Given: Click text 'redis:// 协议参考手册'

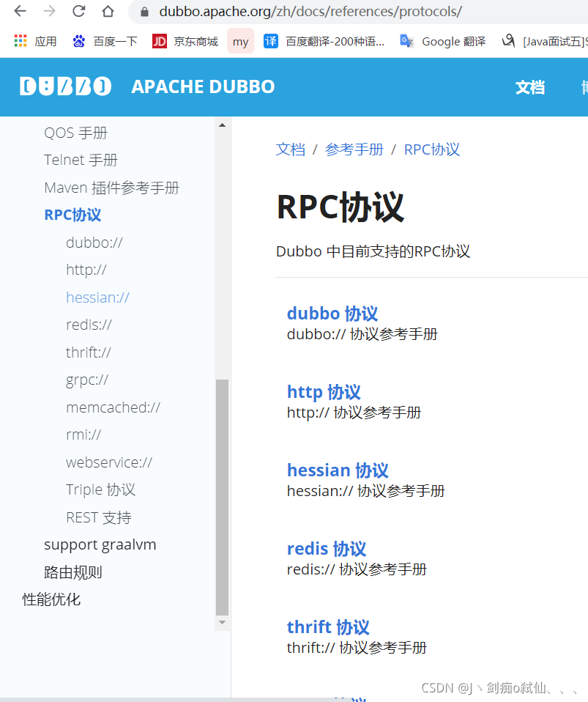Looking at the screenshot, I should [x=357, y=569].
